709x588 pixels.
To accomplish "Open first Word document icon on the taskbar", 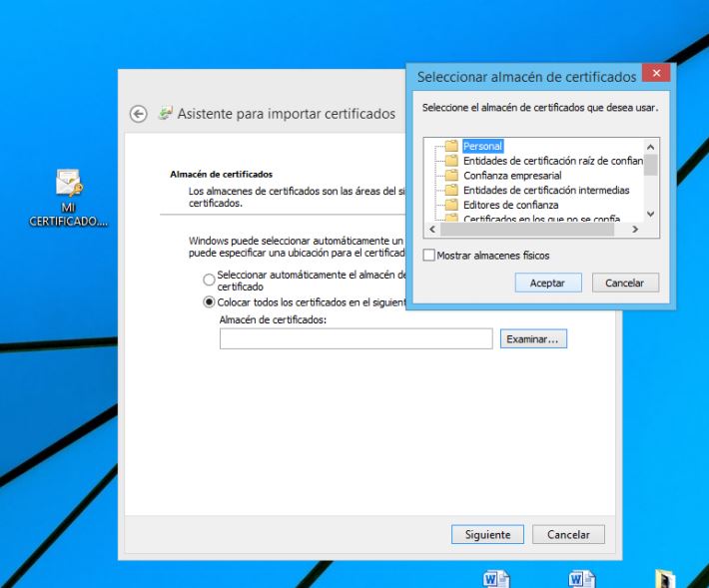I will click(496, 579).
